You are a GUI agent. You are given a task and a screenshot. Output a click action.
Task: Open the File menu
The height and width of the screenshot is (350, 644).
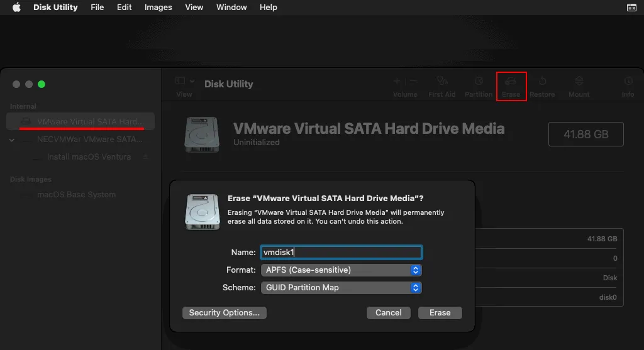click(x=97, y=8)
